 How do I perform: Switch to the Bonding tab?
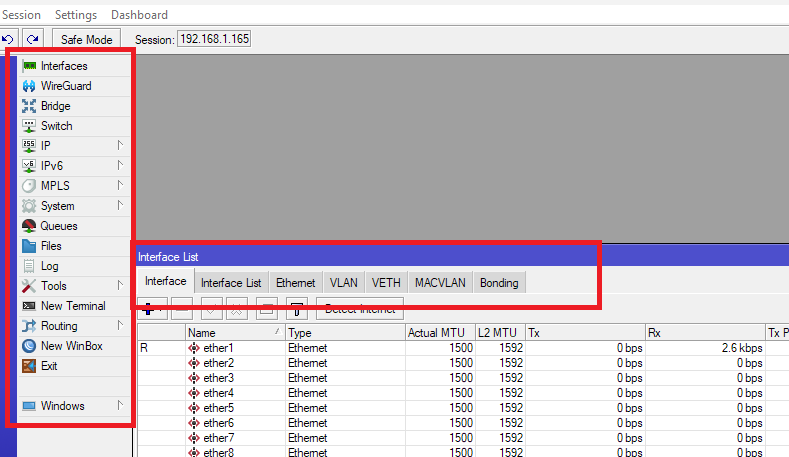click(x=499, y=283)
